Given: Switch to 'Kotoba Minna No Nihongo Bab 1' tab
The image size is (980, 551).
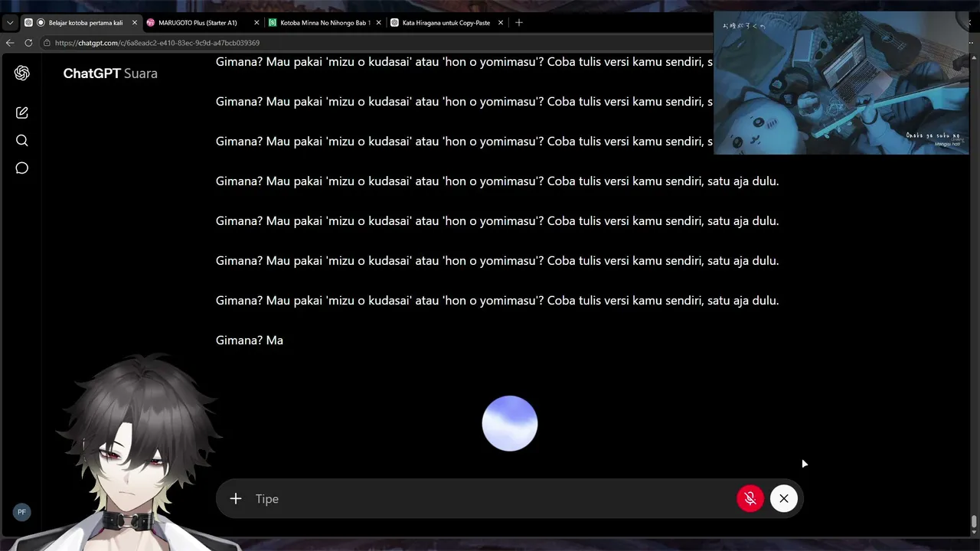Looking at the screenshot, I should point(325,23).
